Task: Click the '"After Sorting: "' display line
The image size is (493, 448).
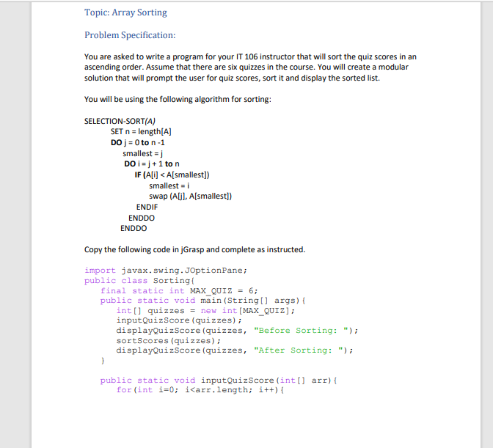Action: point(235,350)
